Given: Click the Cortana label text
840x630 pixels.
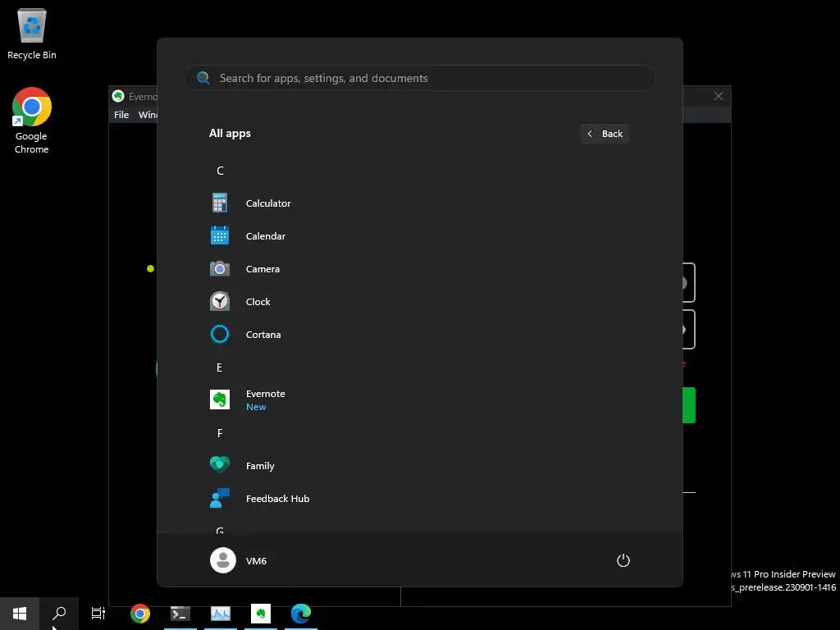Looking at the screenshot, I should tap(263, 335).
